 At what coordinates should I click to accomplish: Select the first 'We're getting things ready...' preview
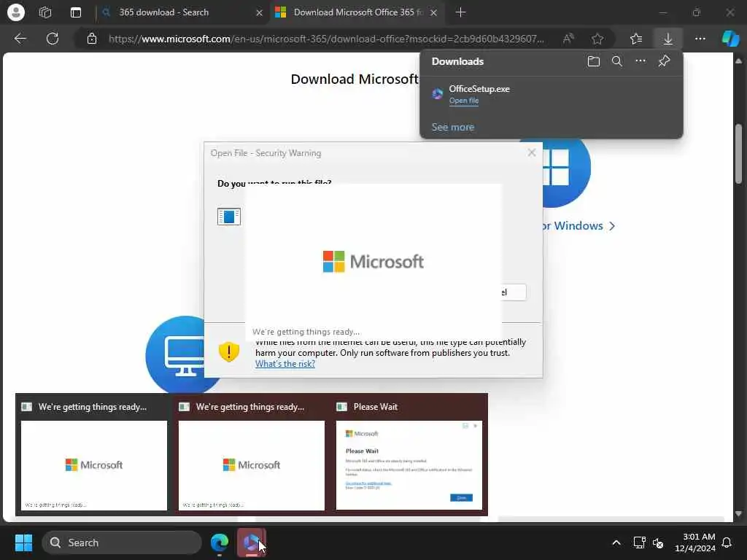click(x=94, y=455)
